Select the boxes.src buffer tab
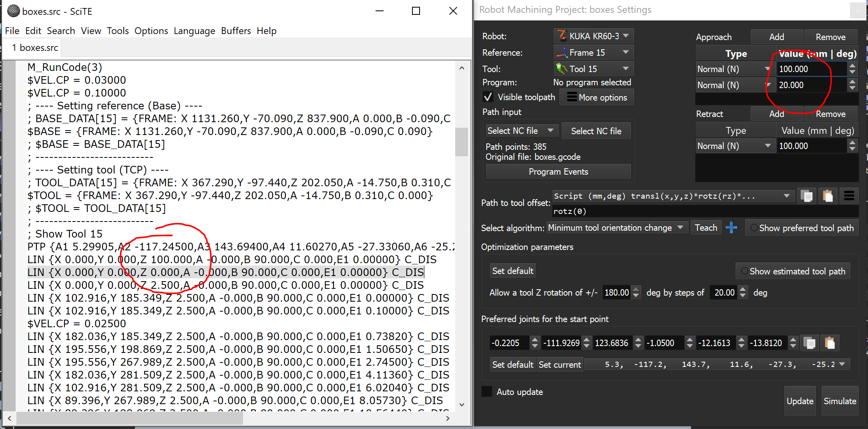Image resolution: width=868 pixels, height=429 pixels. [x=35, y=48]
